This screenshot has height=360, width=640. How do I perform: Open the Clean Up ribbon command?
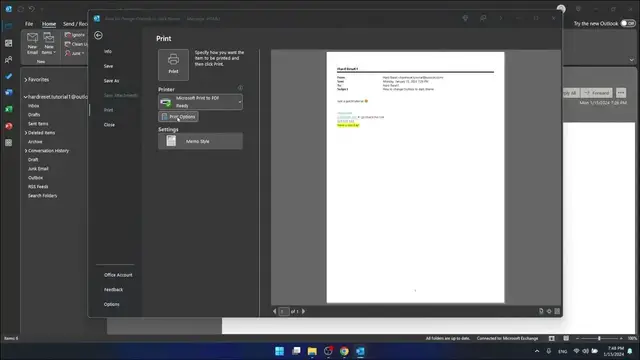[76, 44]
